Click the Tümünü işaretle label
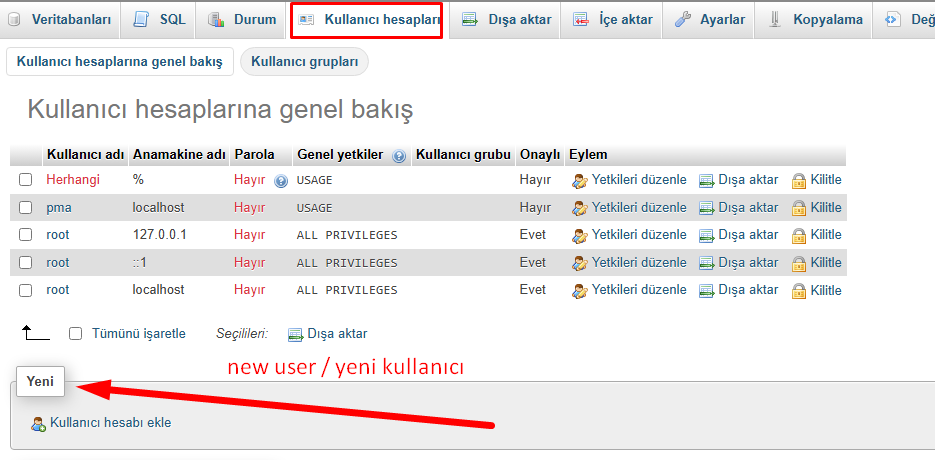935x460 pixels. coord(138,334)
